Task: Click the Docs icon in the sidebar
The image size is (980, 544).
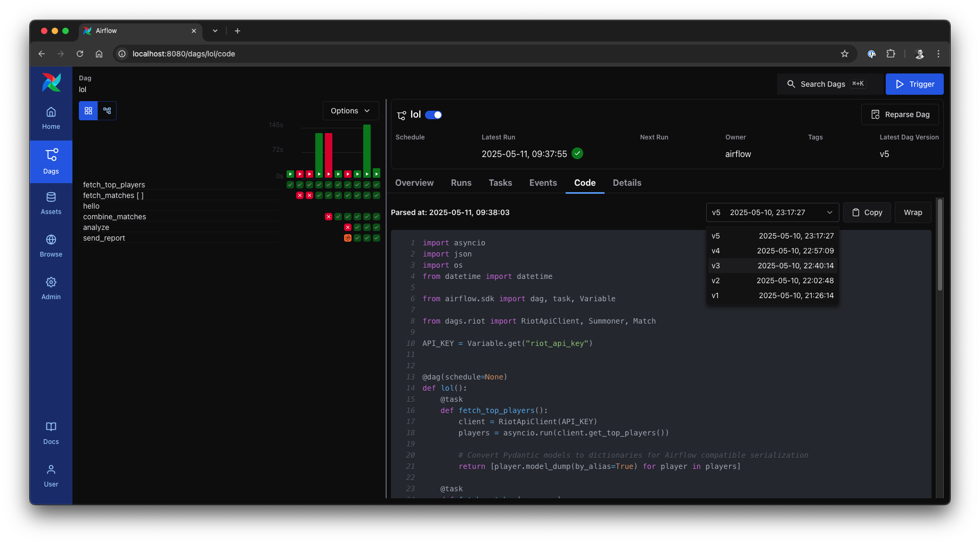Action: point(51,432)
